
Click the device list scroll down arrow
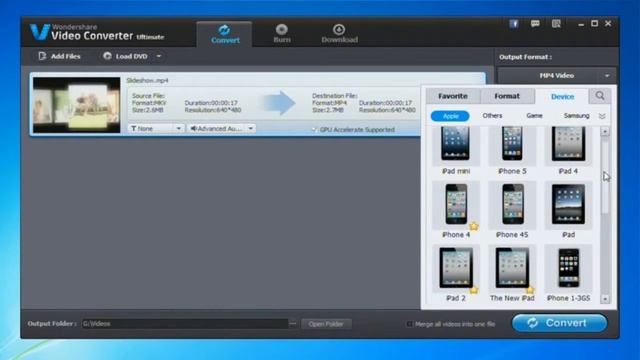605,299
